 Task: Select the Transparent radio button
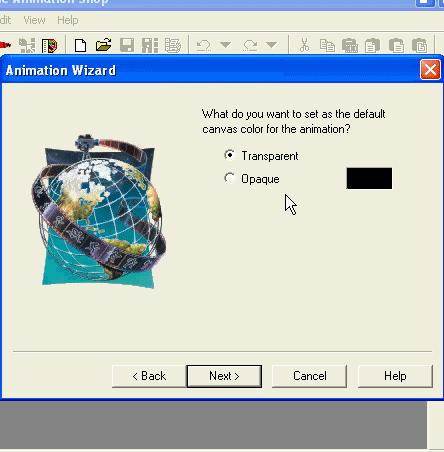tap(230, 155)
